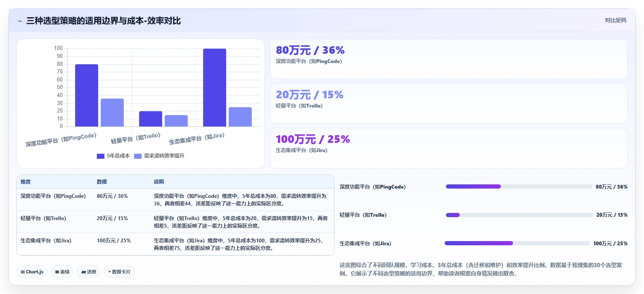Click the Chart.js tag chip
Screen dimensions: 644x294
coord(32,272)
